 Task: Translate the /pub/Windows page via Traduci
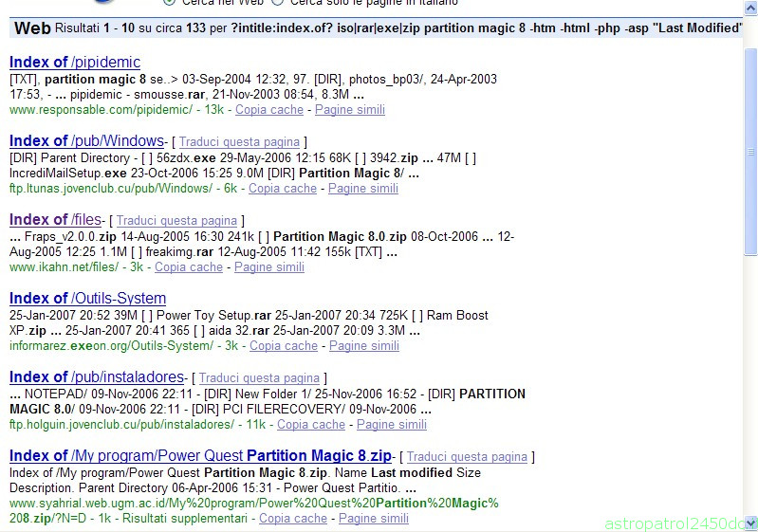pyautogui.click(x=239, y=141)
